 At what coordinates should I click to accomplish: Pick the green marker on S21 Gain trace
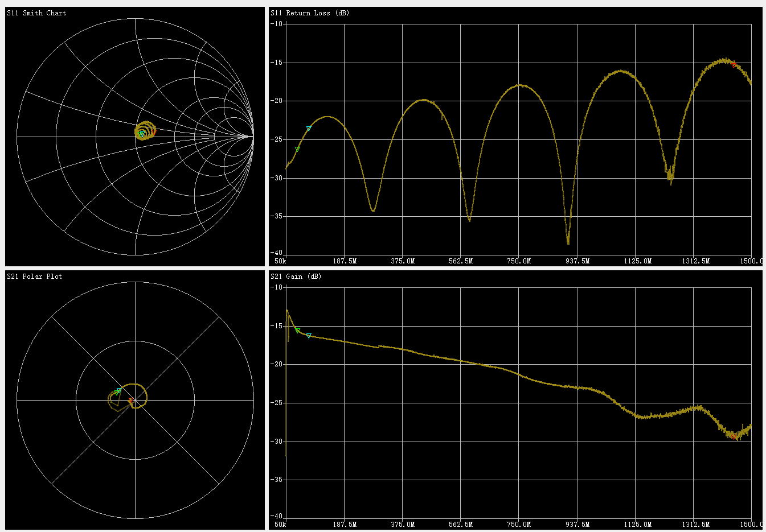pyautogui.click(x=297, y=331)
